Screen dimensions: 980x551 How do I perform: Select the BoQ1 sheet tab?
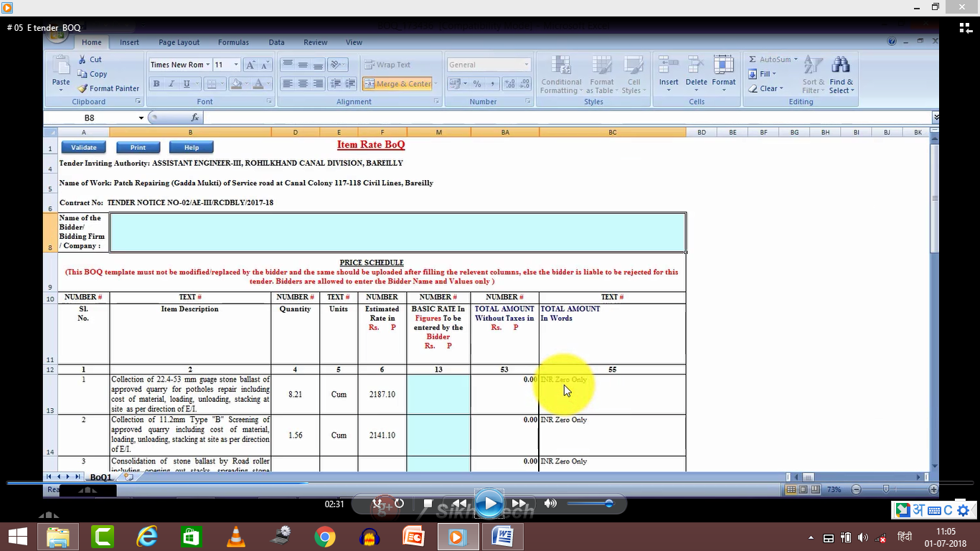tap(100, 476)
